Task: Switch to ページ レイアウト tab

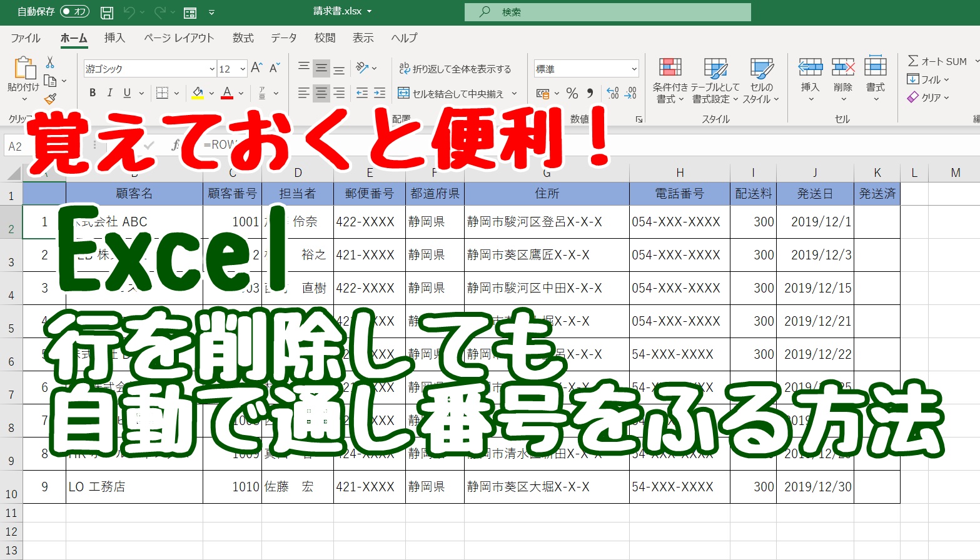Action: click(x=179, y=37)
